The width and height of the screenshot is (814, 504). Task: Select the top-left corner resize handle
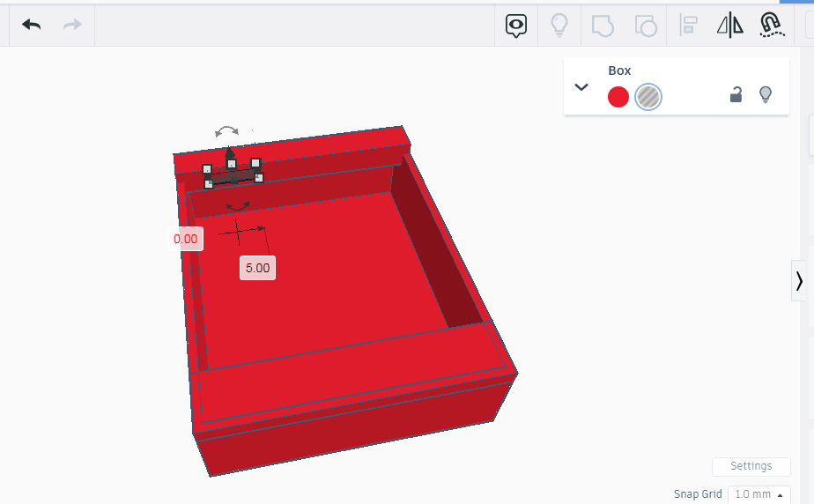tap(207, 169)
